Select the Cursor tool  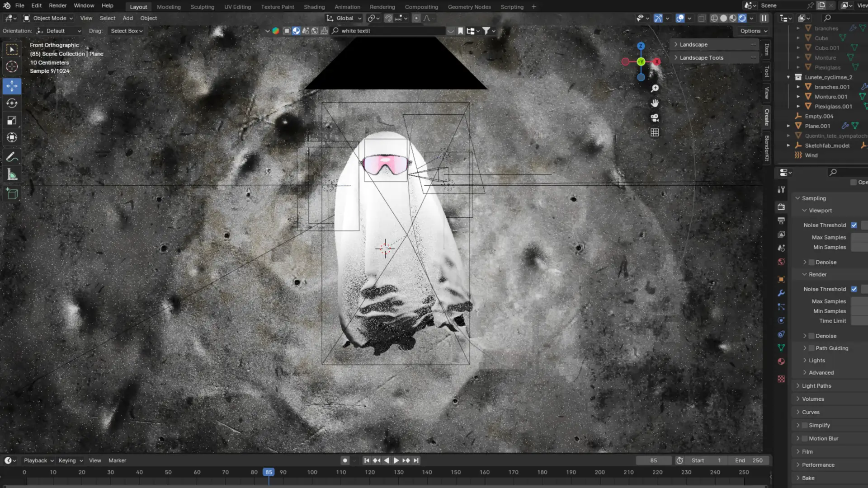pyautogui.click(x=12, y=67)
